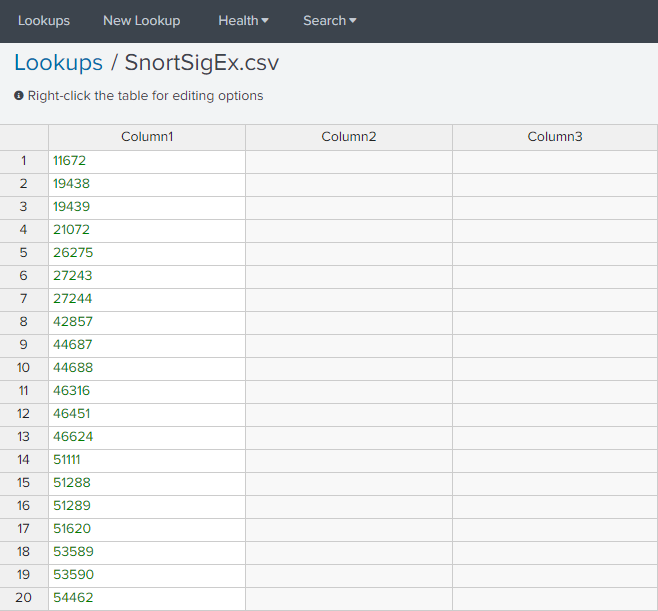Select row header number 5
Image resolution: width=658 pixels, height=611 pixels.
coord(24,253)
